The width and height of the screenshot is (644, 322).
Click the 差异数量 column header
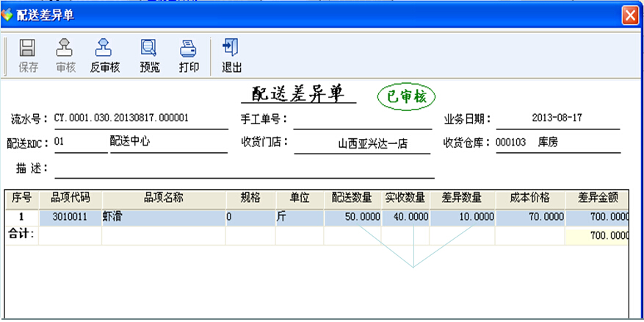(462, 198)
